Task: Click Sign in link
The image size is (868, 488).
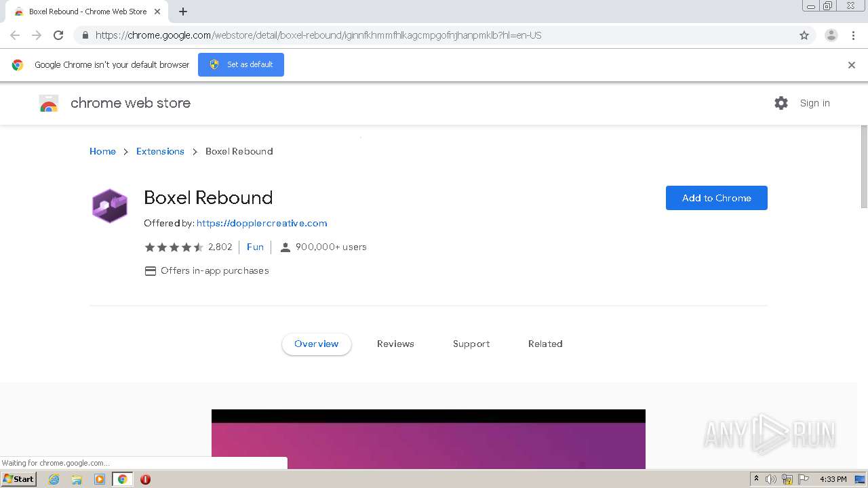Action: (x=814, y=103)
